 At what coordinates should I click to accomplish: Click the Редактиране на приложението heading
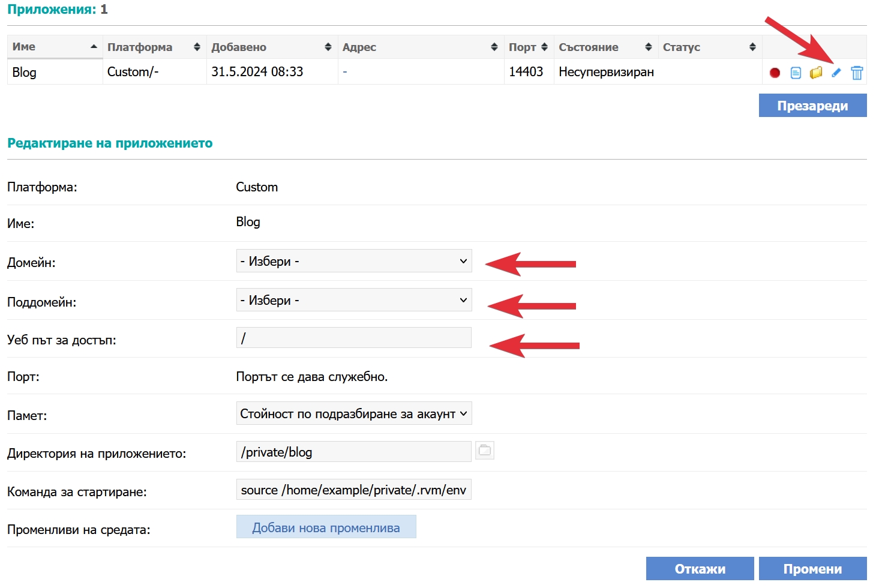(x=110, y=143)
